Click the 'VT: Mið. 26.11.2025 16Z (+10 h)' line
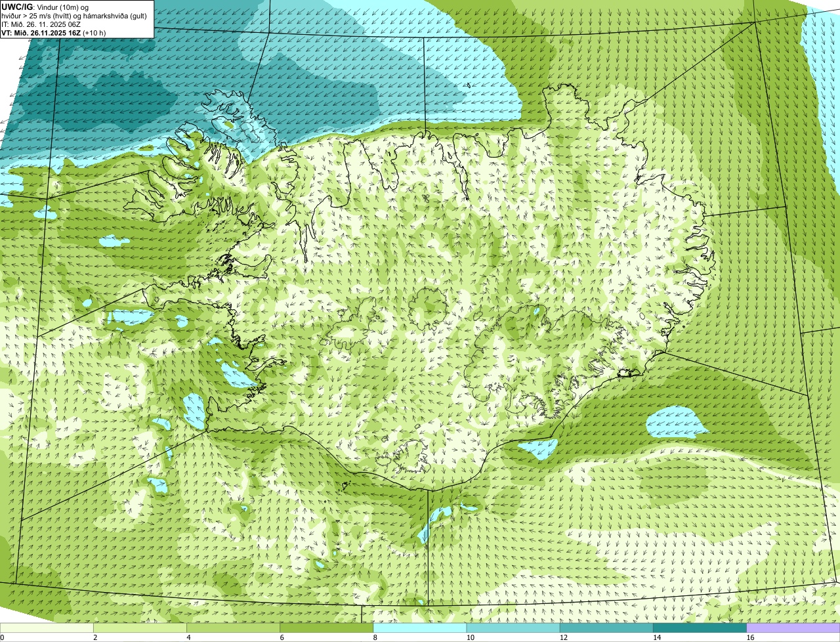 point(53,33)
